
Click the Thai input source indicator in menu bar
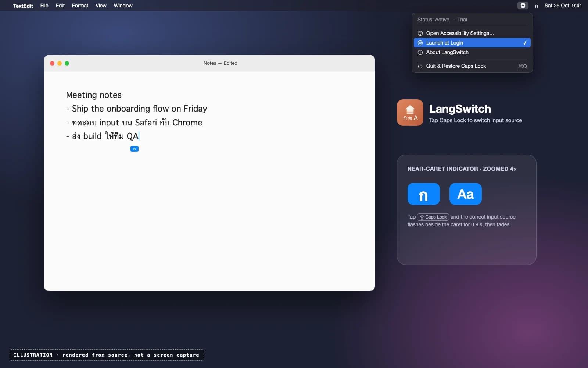pyautogui.click(x=537, y=6)
